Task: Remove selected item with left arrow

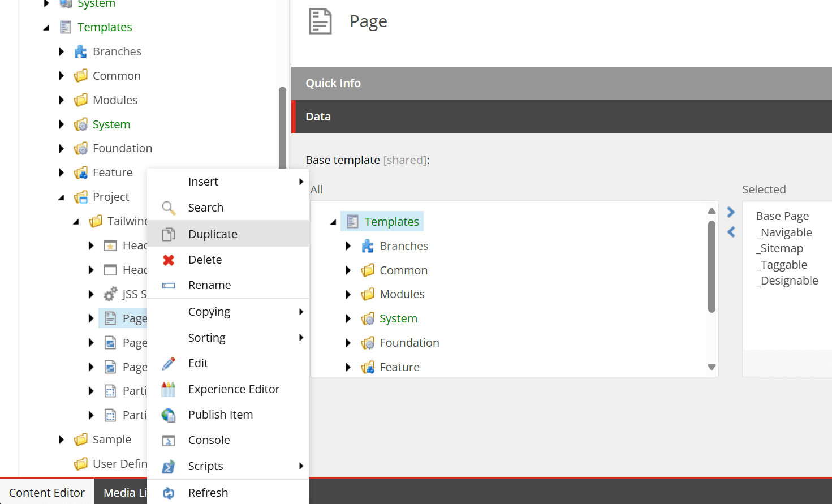Action: point(731,232)
